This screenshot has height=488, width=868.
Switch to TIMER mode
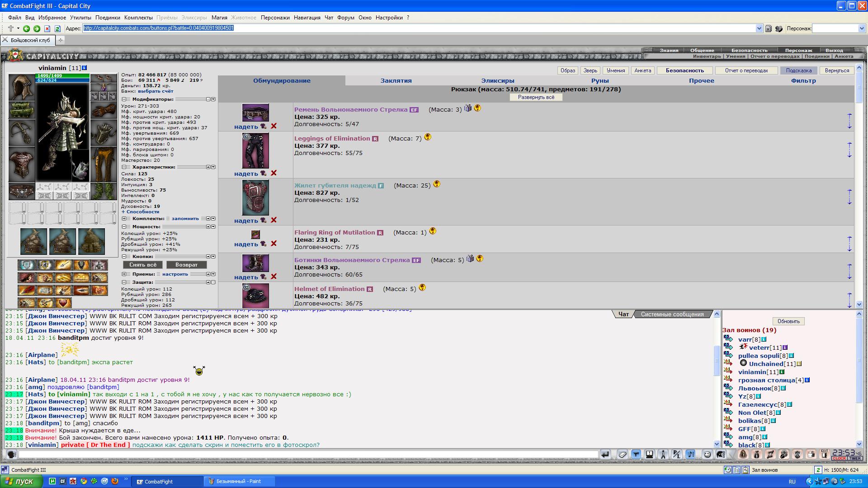click(854, 459)
